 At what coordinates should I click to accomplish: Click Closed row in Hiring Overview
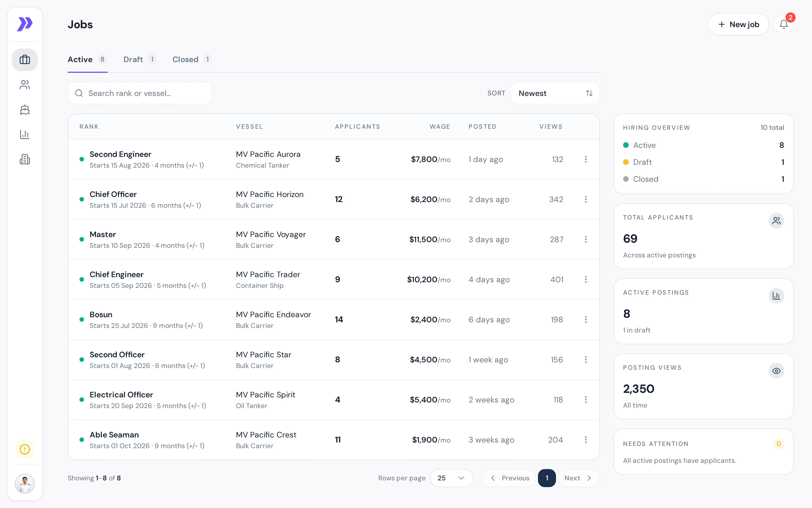tap(703, 179)
